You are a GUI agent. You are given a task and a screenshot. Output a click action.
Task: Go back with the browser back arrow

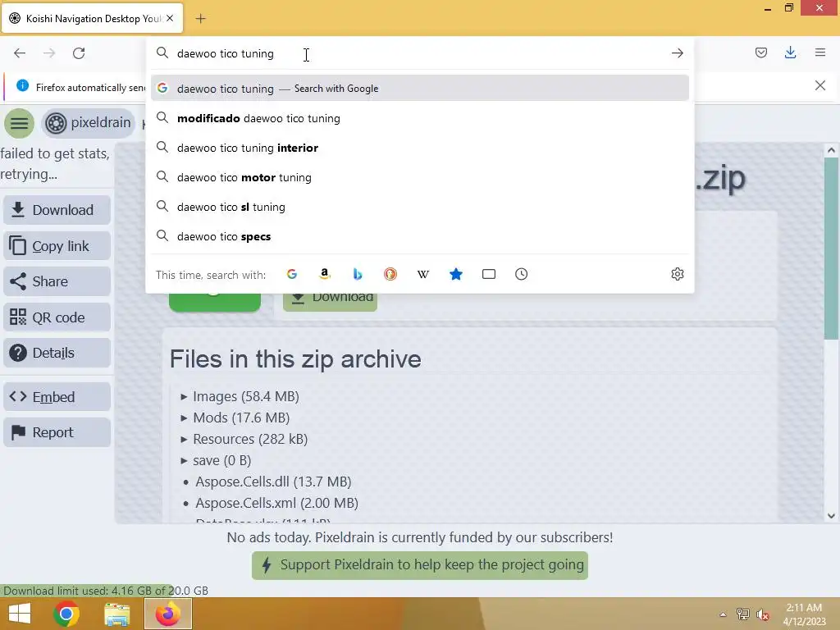20,53
